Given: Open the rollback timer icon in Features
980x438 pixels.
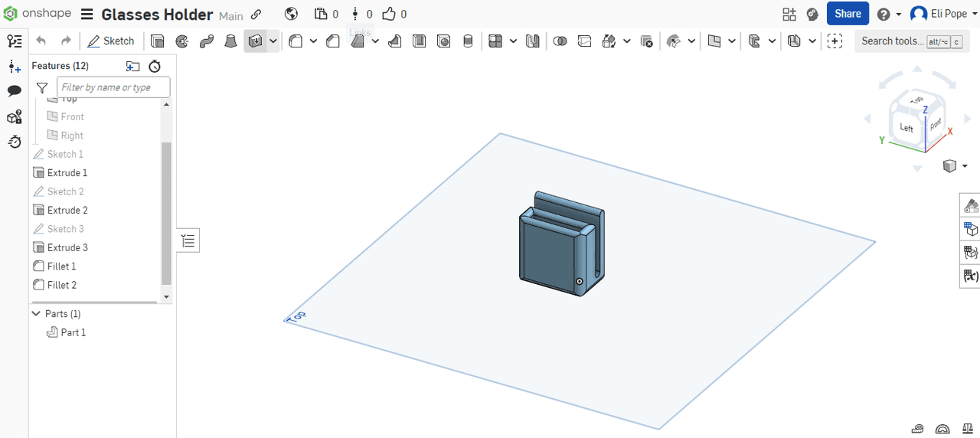Looking at the screenshot, I should 155,66.
